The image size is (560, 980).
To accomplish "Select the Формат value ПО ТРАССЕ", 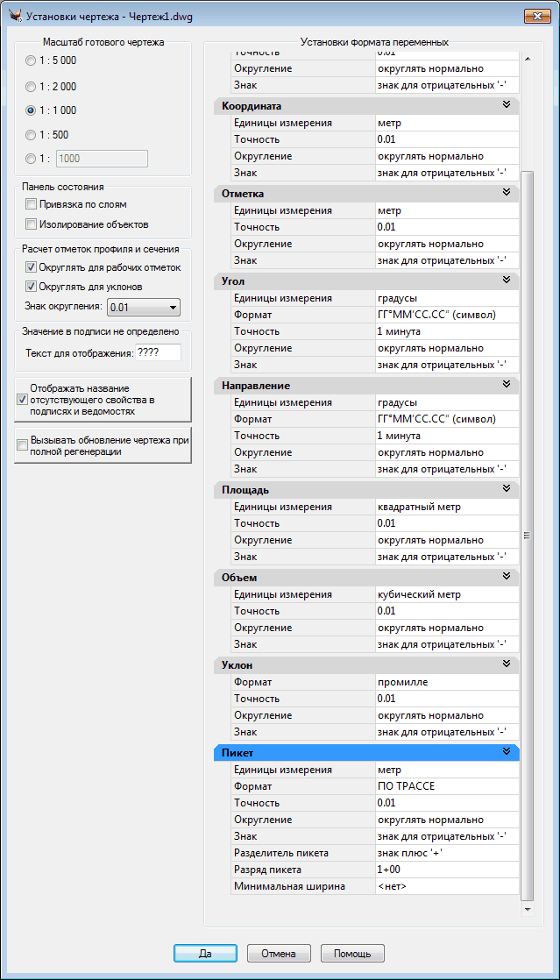I will tap(446, 786).
